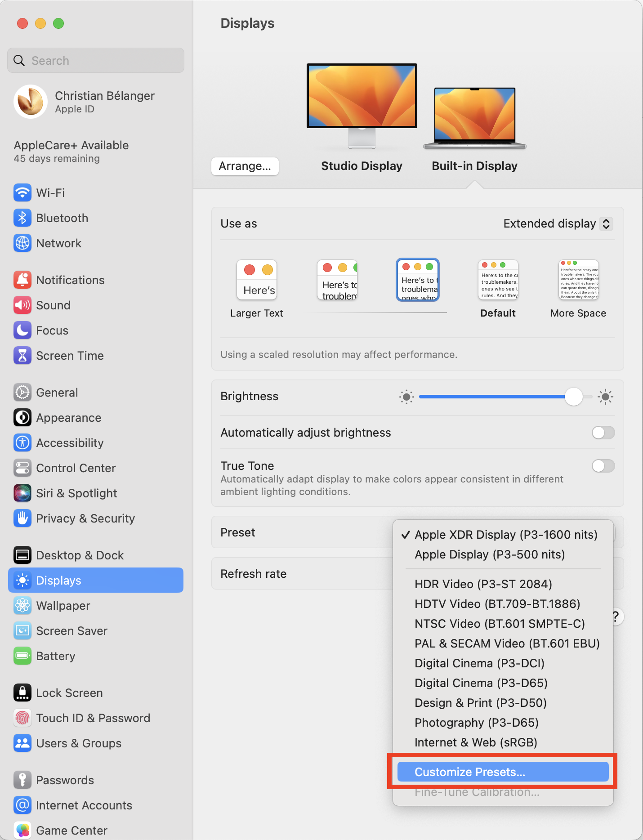This screenshot has height=840, width=643.
Task: Select the Users & Groups icon
Action: 22,743
